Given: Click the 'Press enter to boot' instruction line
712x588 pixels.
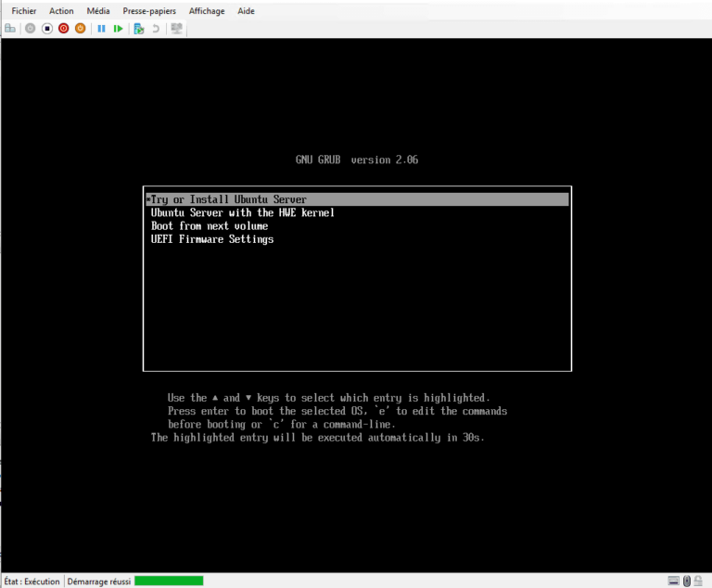Looking at the screenshot, I should [x=337, y=411].
